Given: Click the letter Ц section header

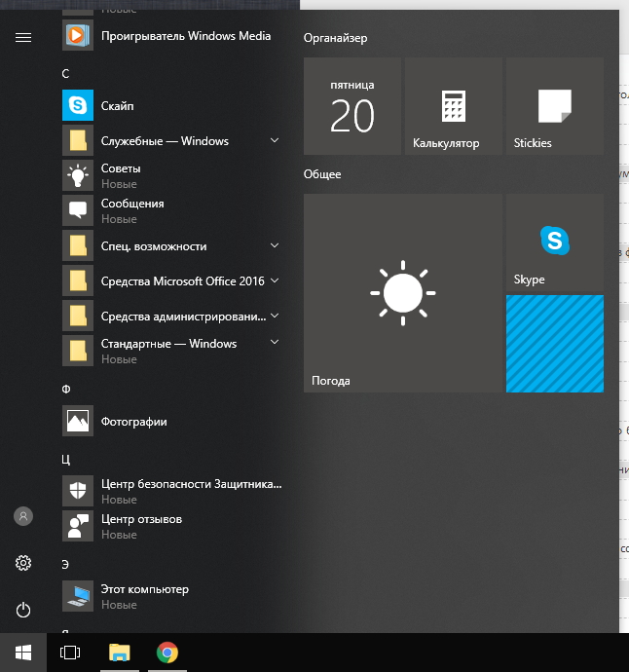Looking at the screenshot, I should [x=65, y=460].
